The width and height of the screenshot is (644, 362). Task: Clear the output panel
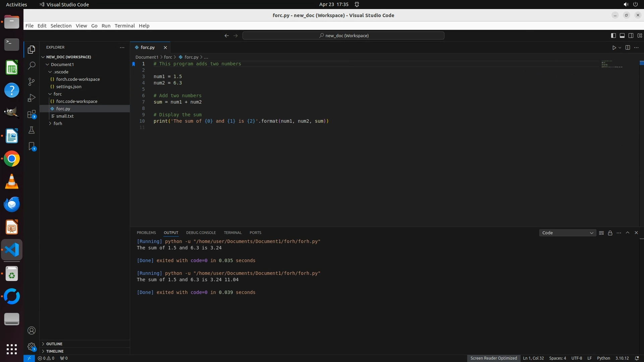click(x=601, y=233)
